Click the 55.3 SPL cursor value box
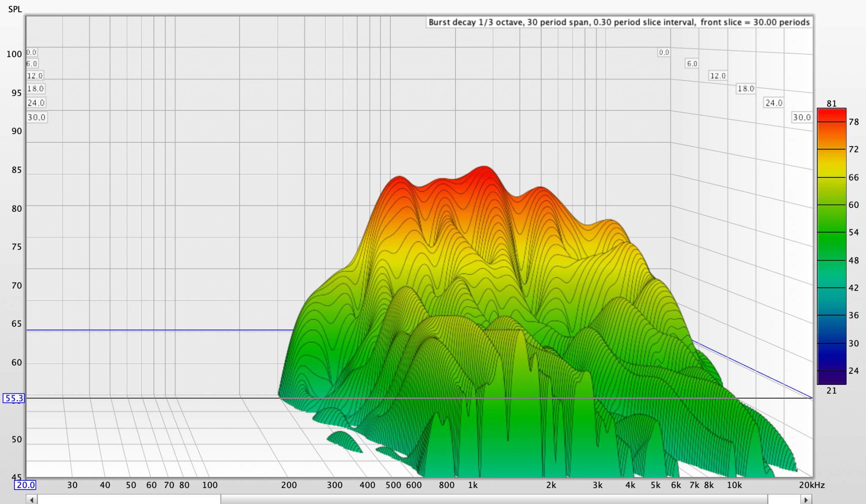 point(14,398)
